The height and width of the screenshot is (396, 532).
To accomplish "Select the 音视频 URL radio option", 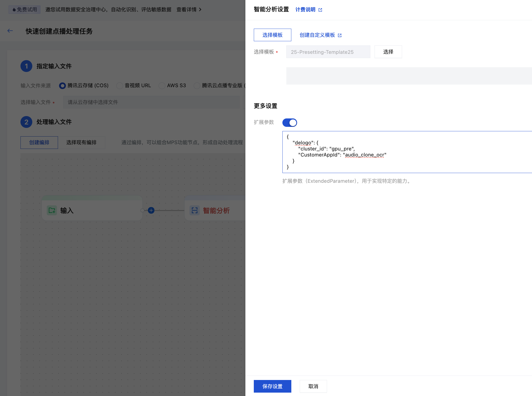I will click(120, 86).
